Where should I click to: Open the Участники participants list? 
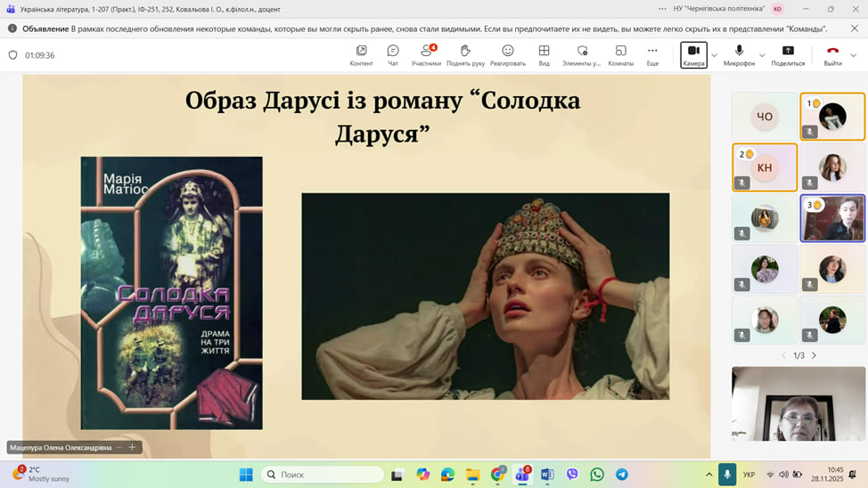(x=426, y=54)
